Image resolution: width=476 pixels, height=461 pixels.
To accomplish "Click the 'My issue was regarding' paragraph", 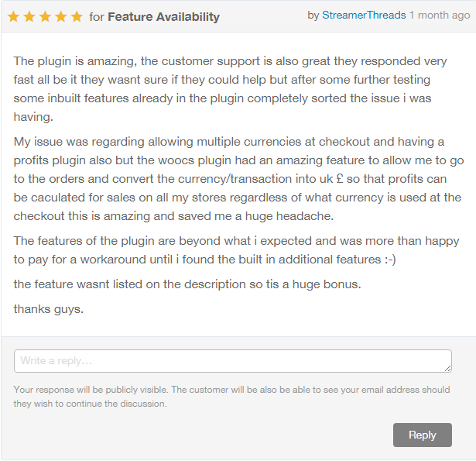I will tap(238, 179).
